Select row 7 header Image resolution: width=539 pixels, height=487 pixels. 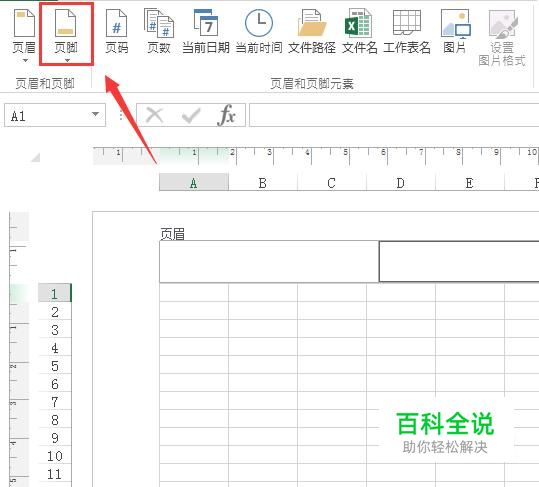pos(55,401)
